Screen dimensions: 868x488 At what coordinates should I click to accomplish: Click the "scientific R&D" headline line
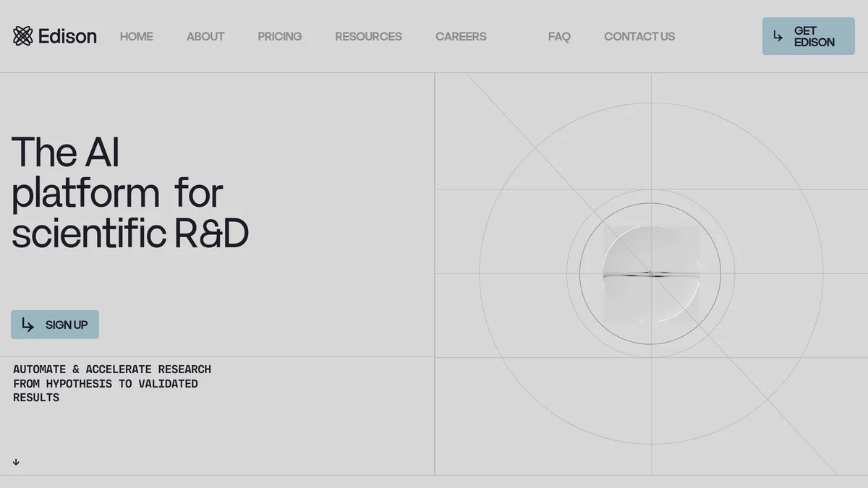[130, 234]
